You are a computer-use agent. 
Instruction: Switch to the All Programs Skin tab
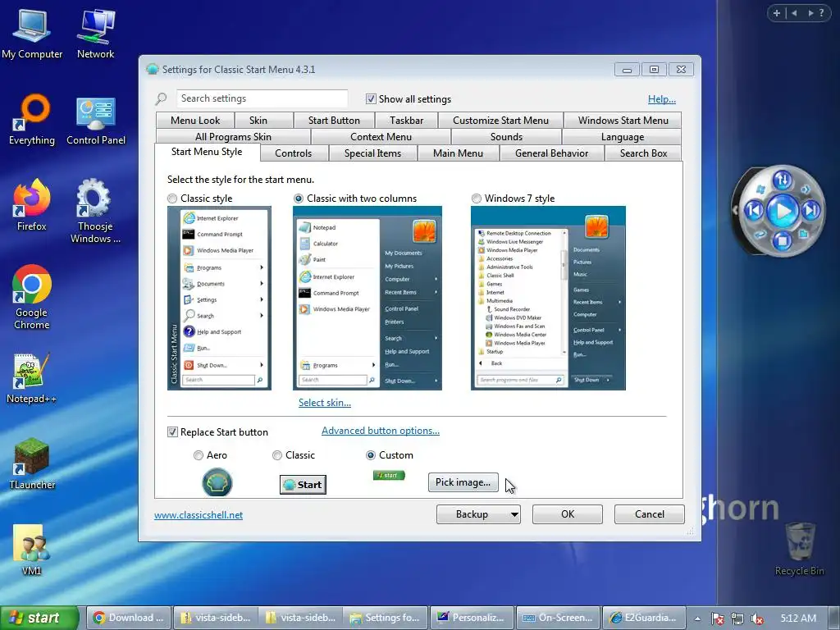tap(233, 137)
